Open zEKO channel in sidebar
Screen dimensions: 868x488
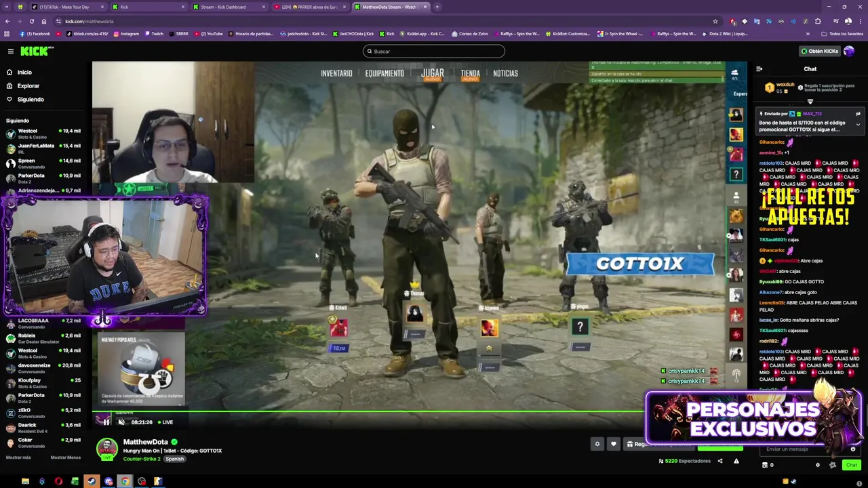tap(43, 413)
